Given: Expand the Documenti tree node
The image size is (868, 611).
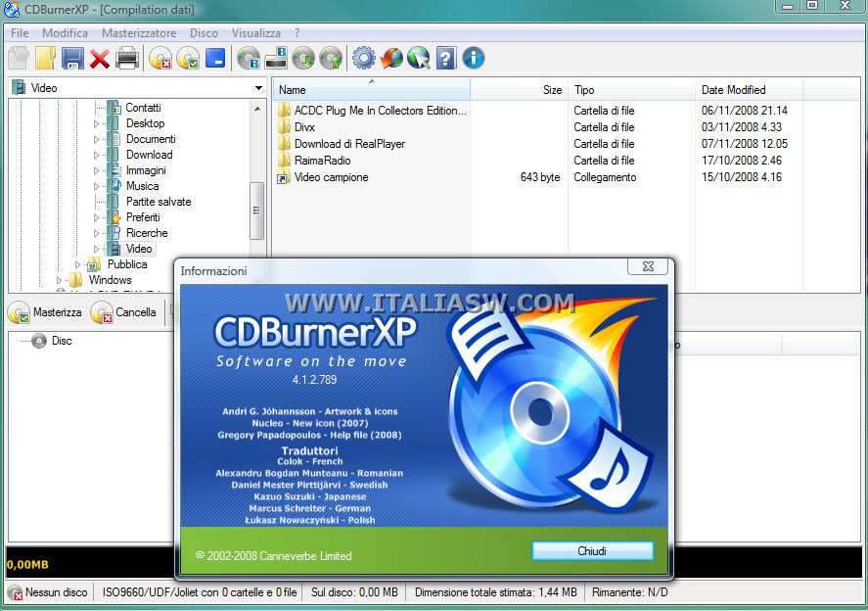Looking at the screenshot, I should point(96,139).
